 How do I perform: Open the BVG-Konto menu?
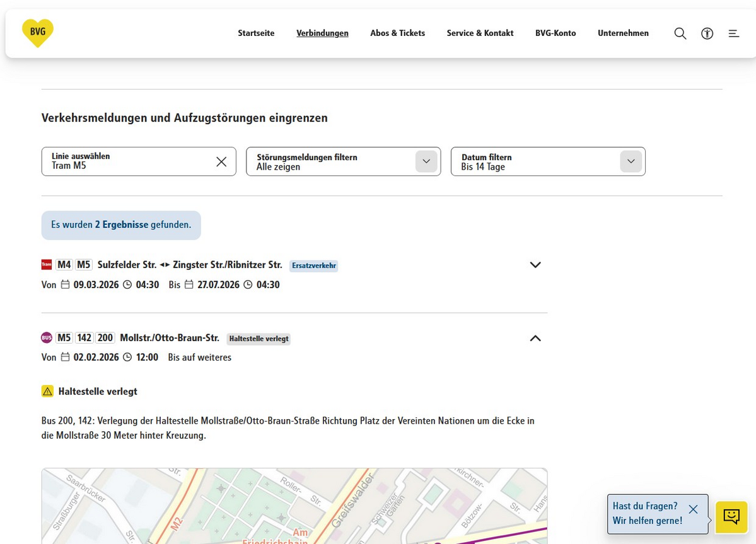pyautogui.click(x=555, y=33)
